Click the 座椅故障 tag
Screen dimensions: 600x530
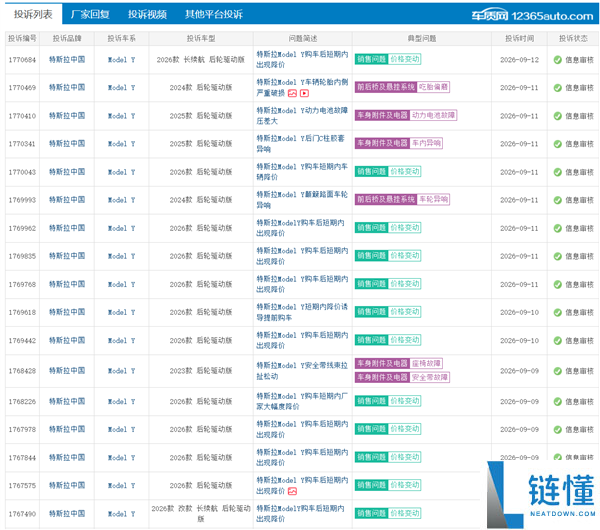click(426, 363)
